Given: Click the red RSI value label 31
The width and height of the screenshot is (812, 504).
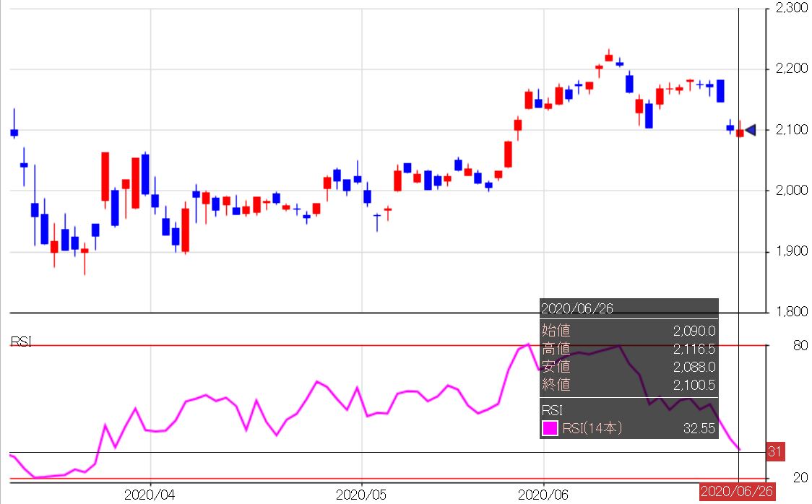Looking at the screenshot, I should tap(775, 452).
